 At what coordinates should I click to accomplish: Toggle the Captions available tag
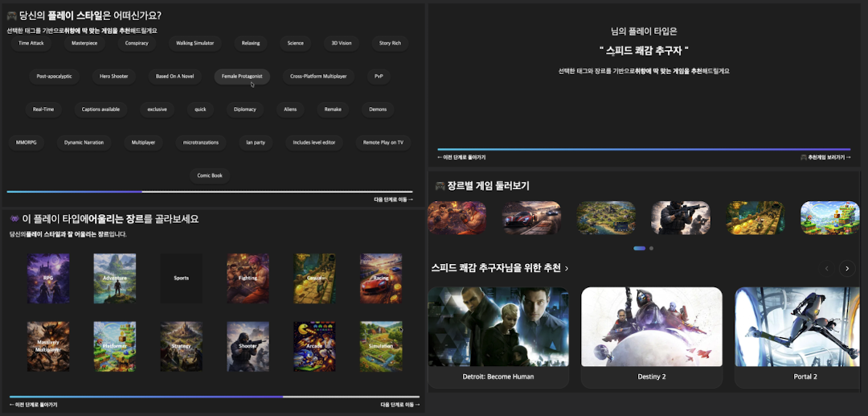click(x=100, y=109)
